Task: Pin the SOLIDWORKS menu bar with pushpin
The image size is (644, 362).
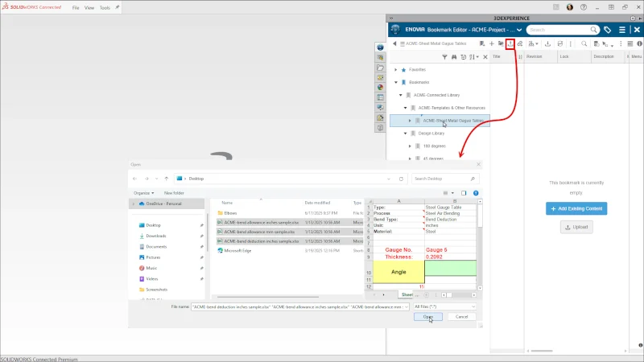Action: 118,7
